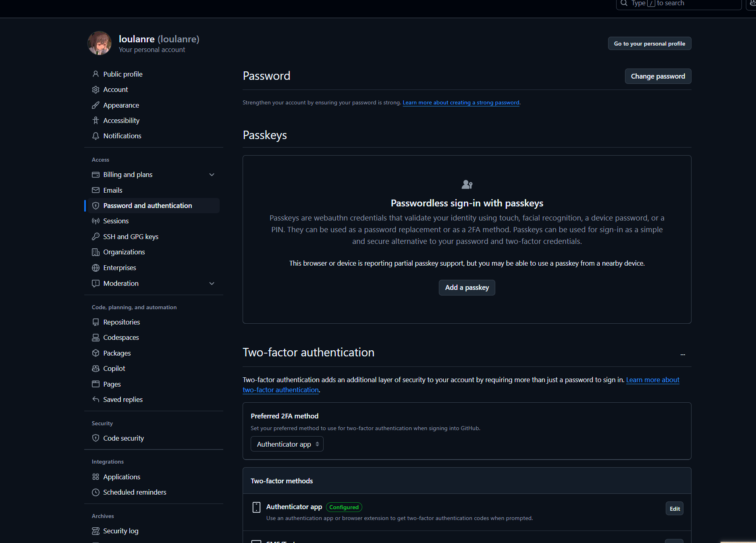Viewport: 756px width, 543px height.
Task: Go to Emails settings
Action: coord(112,190)
